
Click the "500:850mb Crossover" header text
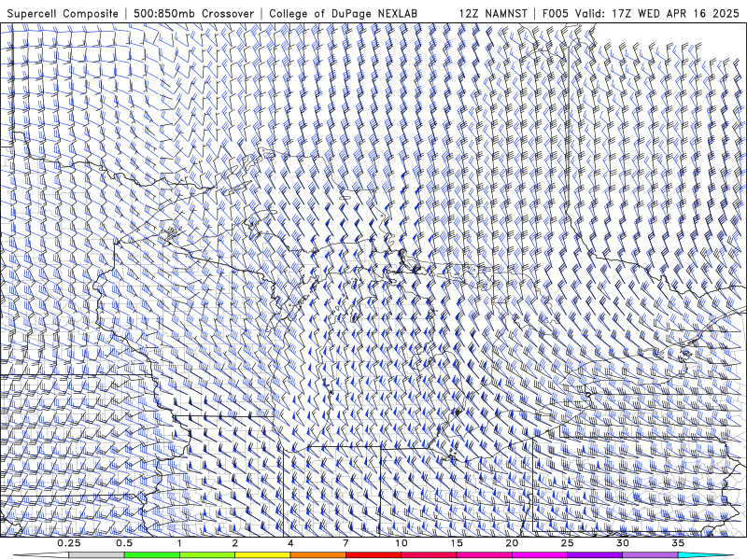(x=194, y=13)
